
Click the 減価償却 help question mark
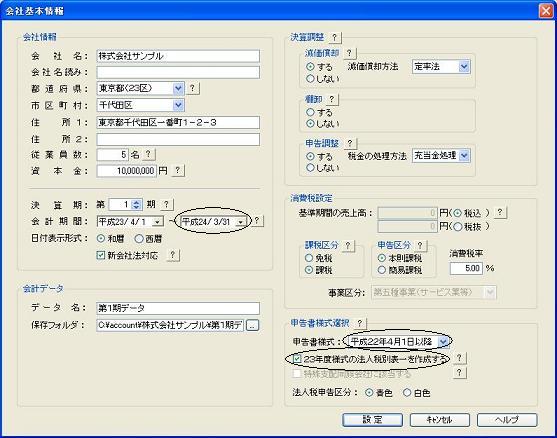(x=349, y=53)
